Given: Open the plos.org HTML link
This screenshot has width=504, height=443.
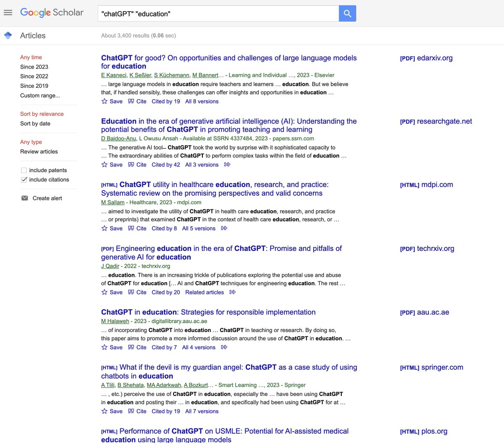Looking at the screenshot, I should point(424,431).
